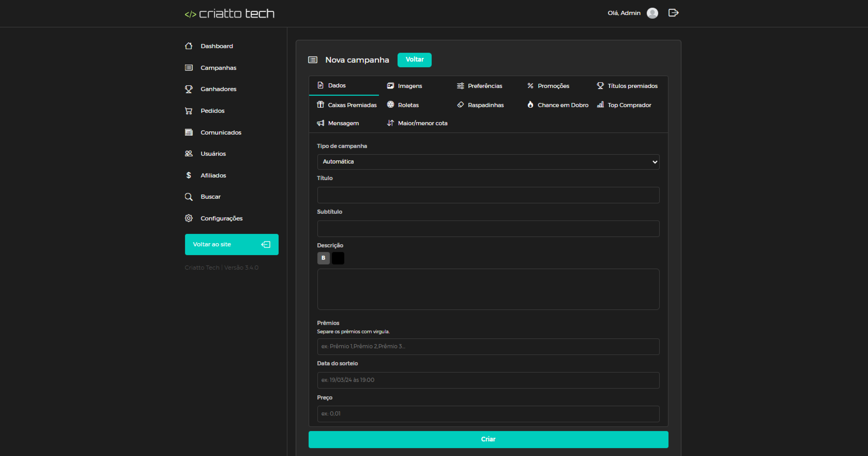Click the Preço input field
Viewport: 868px width, 456px height.
pyautogui.click(x=488, y=414)
